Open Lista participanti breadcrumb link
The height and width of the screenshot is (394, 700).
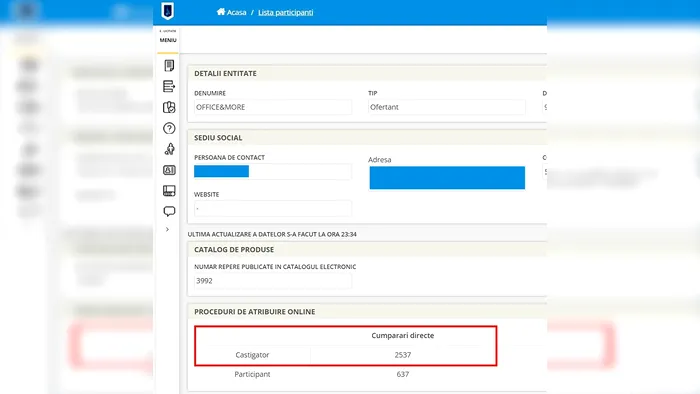(x=286, y=12)
